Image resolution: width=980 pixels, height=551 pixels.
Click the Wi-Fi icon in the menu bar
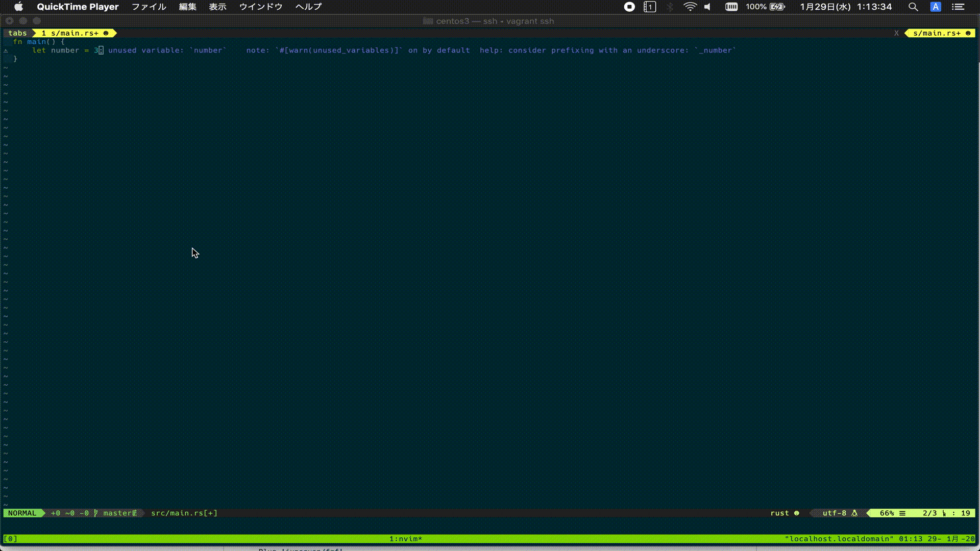[690, 7]
